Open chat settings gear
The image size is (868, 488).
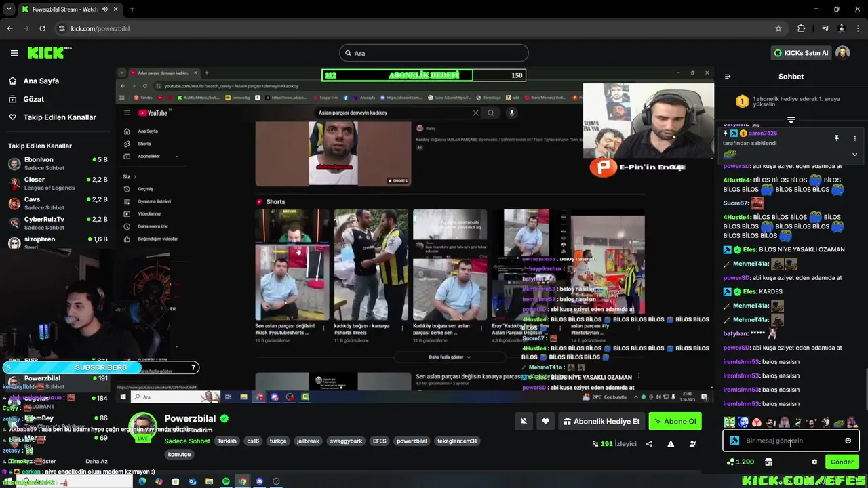click(x=814, y=462)
